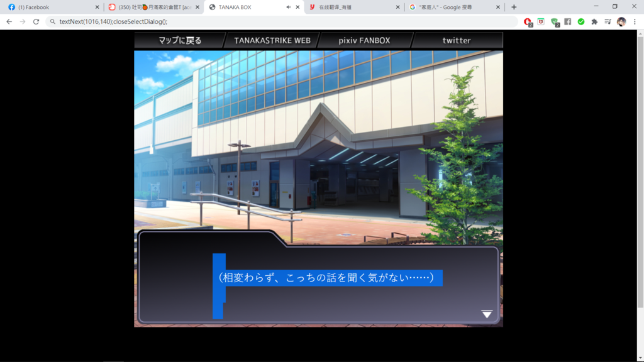This screenshot has width=644, height=362.
Task: Close the Facebook tab
Action: pos(97,7)
